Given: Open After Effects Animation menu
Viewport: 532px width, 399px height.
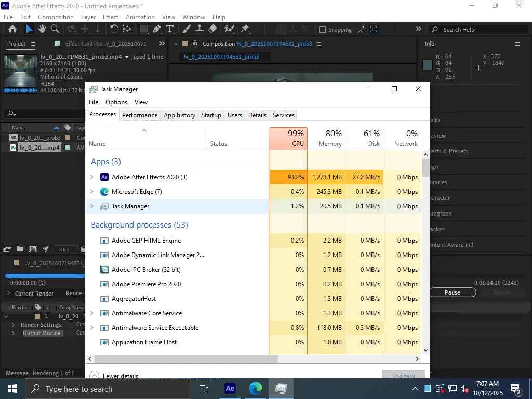Looking at the screenshot, I should click(x=140, y=17).
